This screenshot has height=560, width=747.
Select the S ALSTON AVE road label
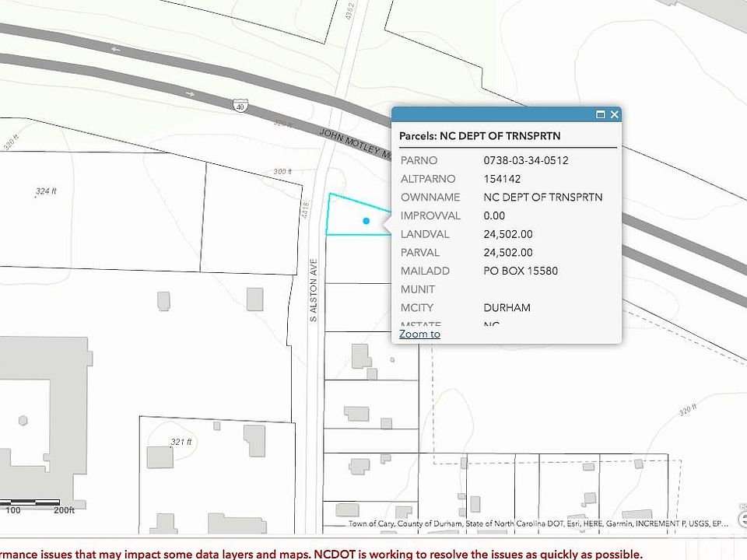[313, 289]
